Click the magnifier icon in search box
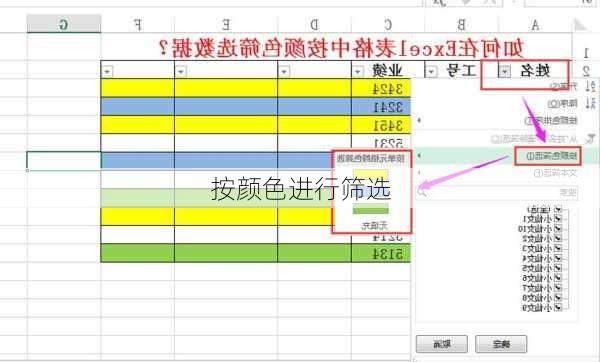Screen dimensions: 600x362 click(x=422, y=191)
